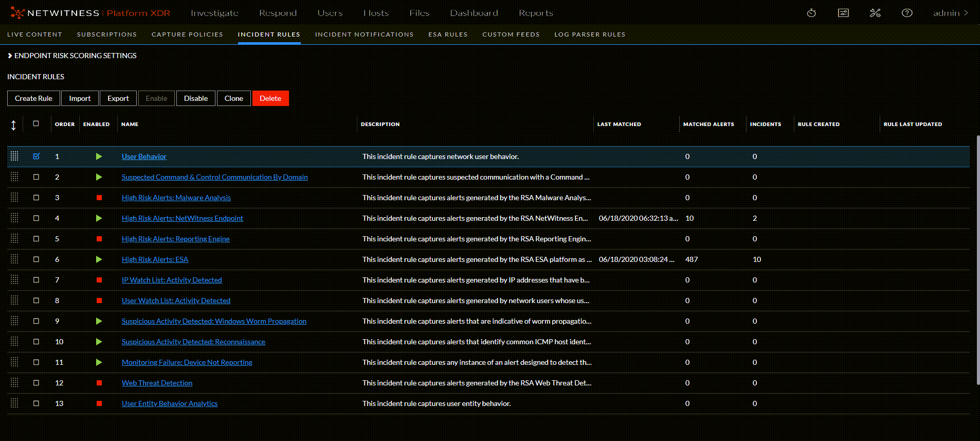Screen dimensions: 980x441
Task: Open the Reports menu
Action: (x=536, y=13)
